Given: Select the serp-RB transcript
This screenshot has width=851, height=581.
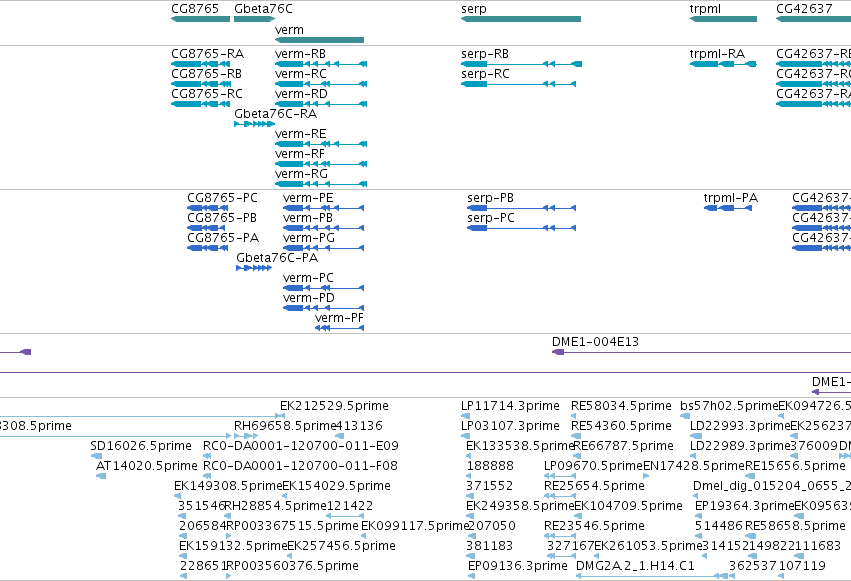Looking at the screenshot, I should (x=522, y=64).
